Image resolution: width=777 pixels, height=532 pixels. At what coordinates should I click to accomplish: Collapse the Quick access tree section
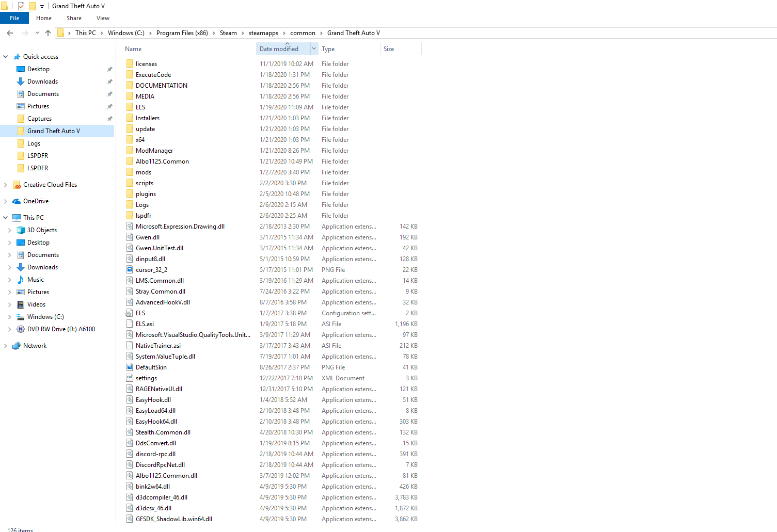[x=6, y=57]
